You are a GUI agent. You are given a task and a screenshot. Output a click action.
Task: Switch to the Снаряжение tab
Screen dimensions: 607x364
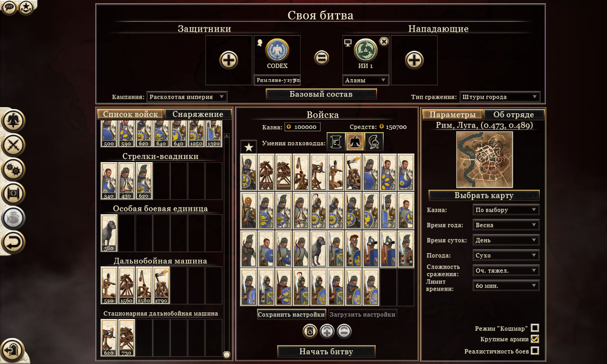point(198,114)
